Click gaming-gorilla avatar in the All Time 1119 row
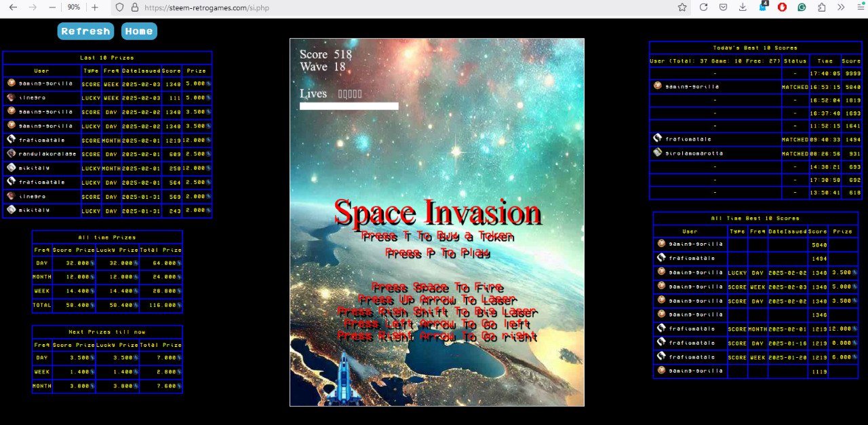The width and height of the screenshot is (868, 425). 662,370
